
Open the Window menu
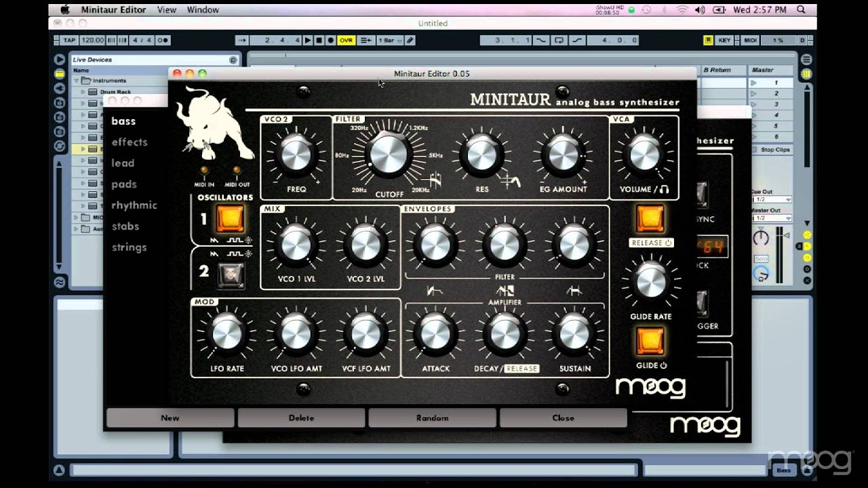click(203, 9)
